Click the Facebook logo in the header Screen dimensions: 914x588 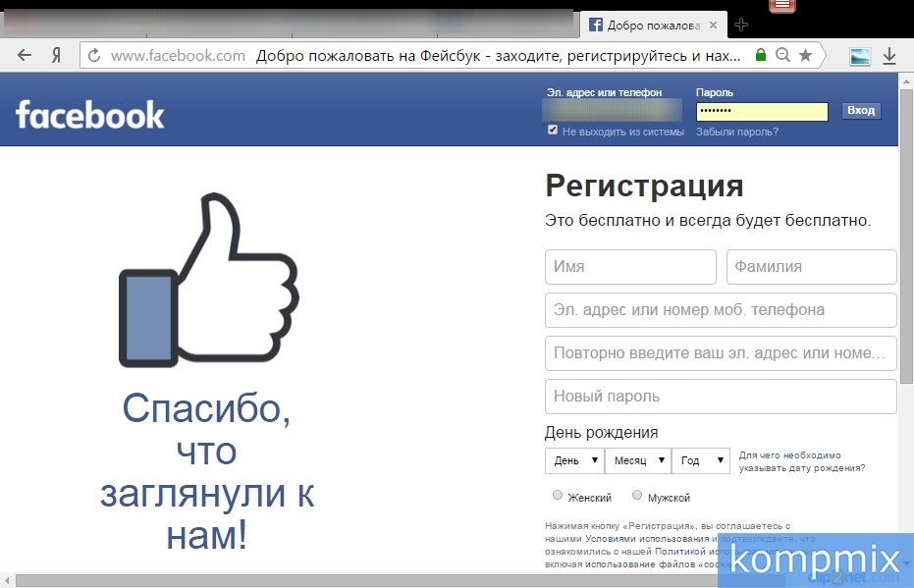[x=89, y=115]
